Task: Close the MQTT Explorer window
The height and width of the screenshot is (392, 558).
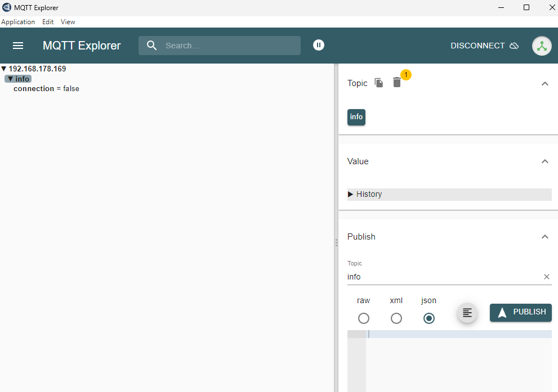Action: pos(552,7)
